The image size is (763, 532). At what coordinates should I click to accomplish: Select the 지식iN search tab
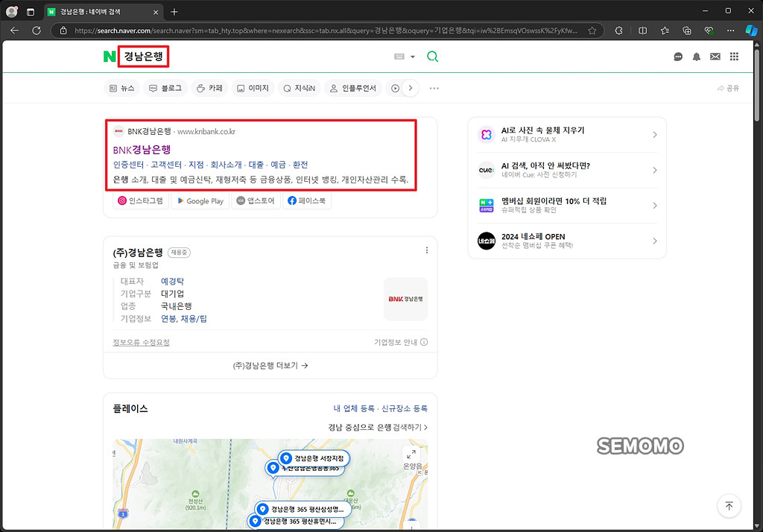pyautogui.click(x=300, y=88)
